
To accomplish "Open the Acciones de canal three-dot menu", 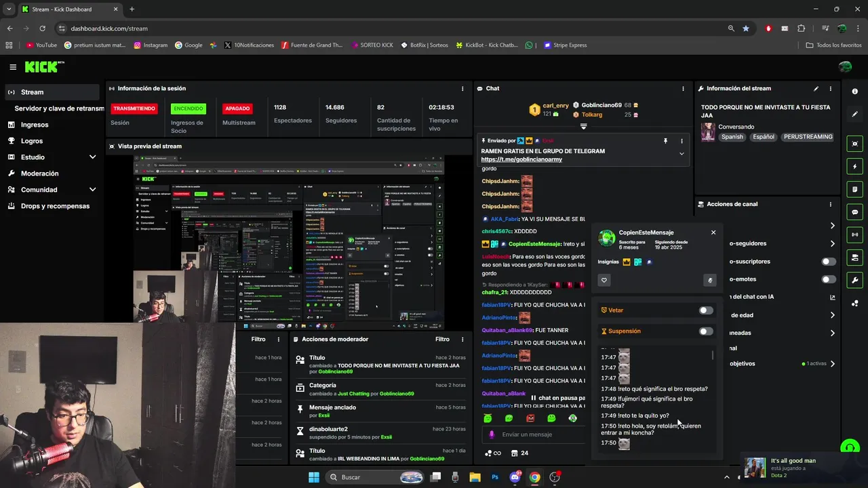I will tap(830, 204).
